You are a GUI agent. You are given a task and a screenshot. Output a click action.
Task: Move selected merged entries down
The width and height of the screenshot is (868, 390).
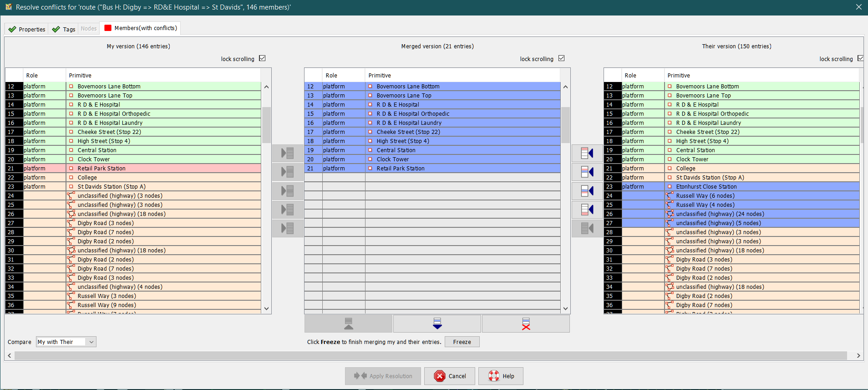[437, 324]
